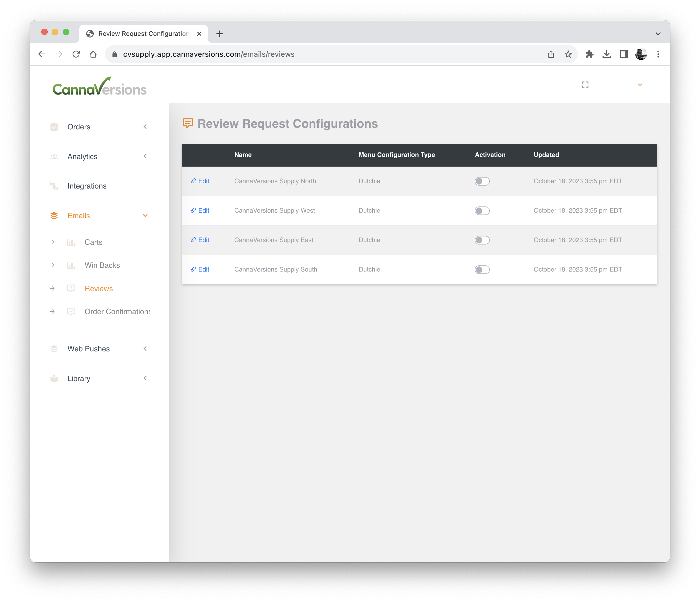Click the Library book icon in sidebar
This screenshot has height=602, width=700.
point(54,378)
